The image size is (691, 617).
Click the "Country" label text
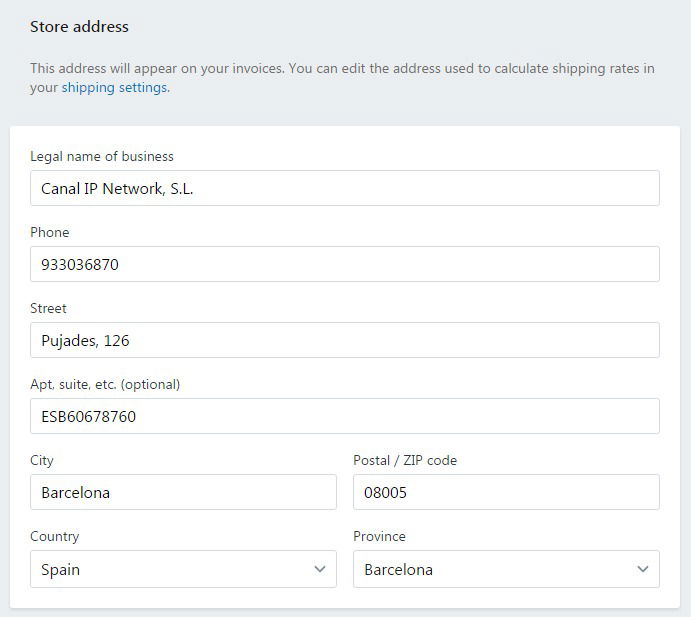point(55,537)
